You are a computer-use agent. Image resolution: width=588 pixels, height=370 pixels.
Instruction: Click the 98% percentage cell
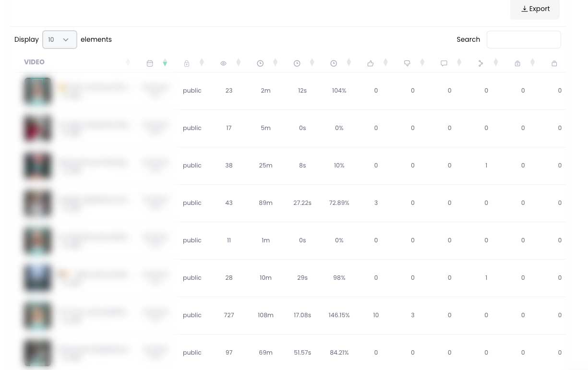pos(339,278)
